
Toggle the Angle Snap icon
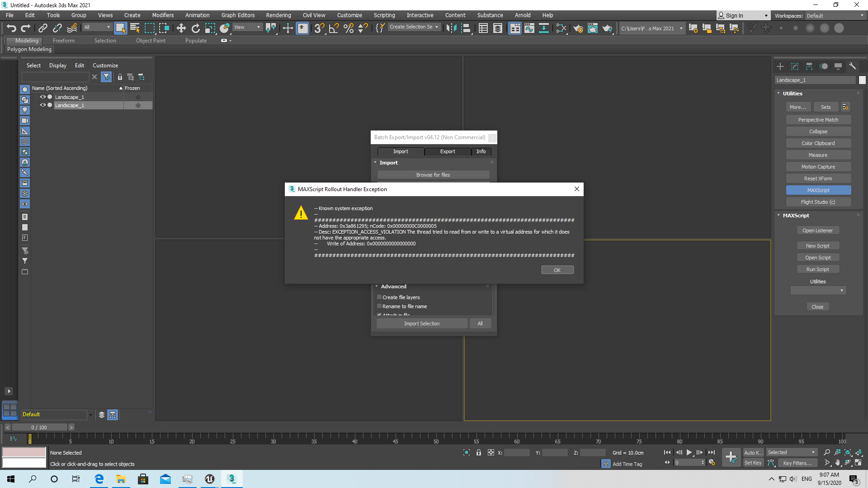click(334, 28)
